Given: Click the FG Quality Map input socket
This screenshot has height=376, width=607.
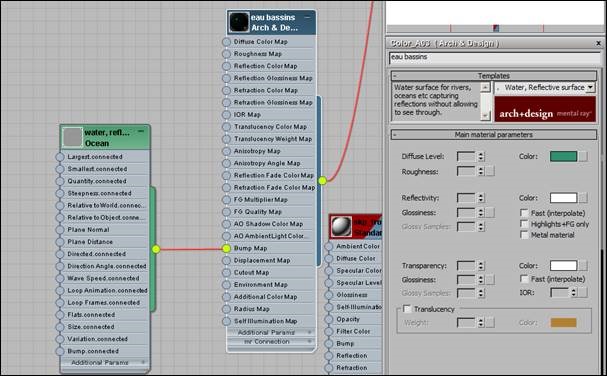Looking at the screenshot, I should coord(226,212).
